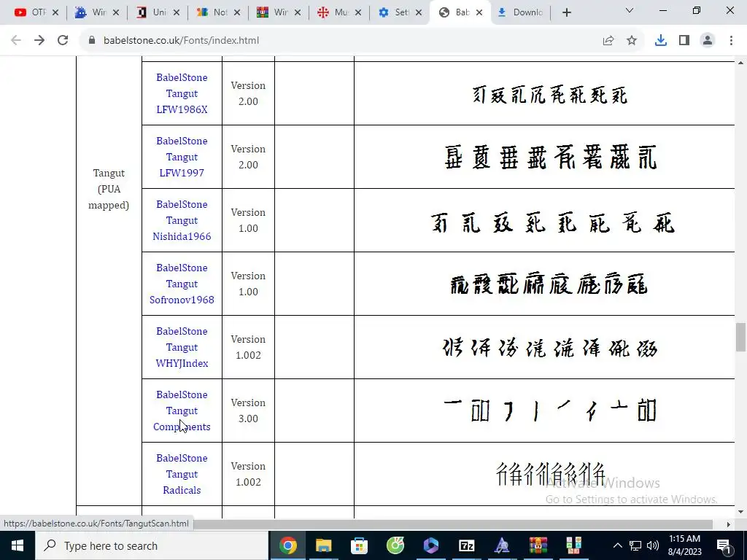This screenshot has width=747, height=560.
Task: Show hidden system tray icons
Action: coord(617,545)
